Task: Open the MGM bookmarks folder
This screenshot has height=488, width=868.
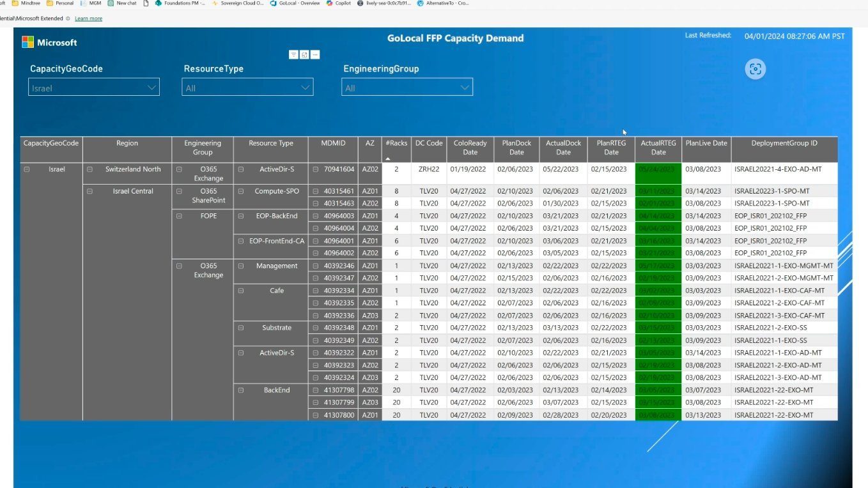Action: click(89, 3)
